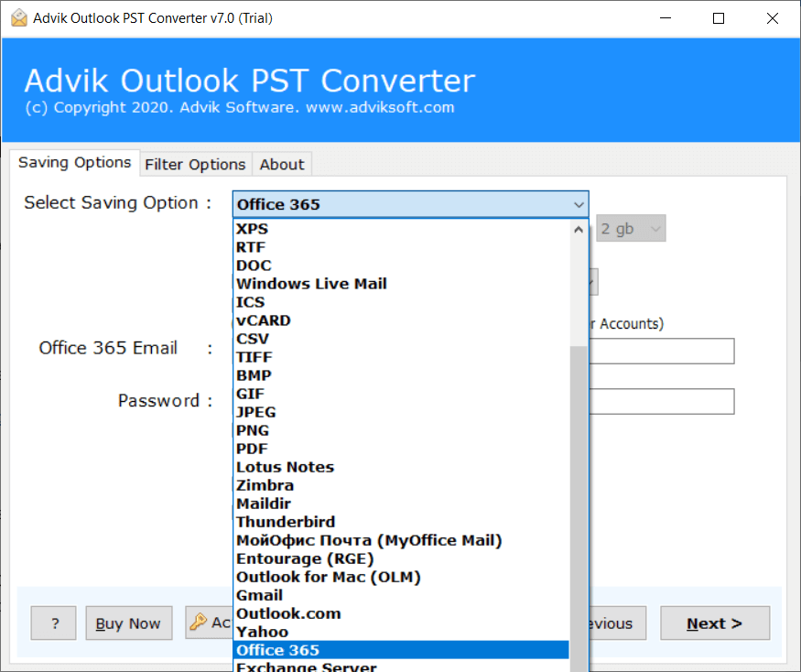Open the About tab
Image resolution: width=801 pixels, height=672 pixels.
pyautogui.click(x=281, y=164)
